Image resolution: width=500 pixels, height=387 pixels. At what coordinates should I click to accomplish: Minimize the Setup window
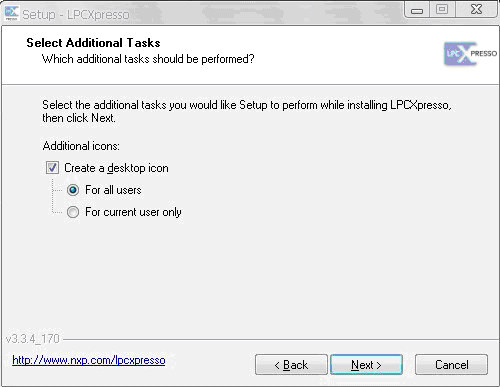click(x=417, y=10)
